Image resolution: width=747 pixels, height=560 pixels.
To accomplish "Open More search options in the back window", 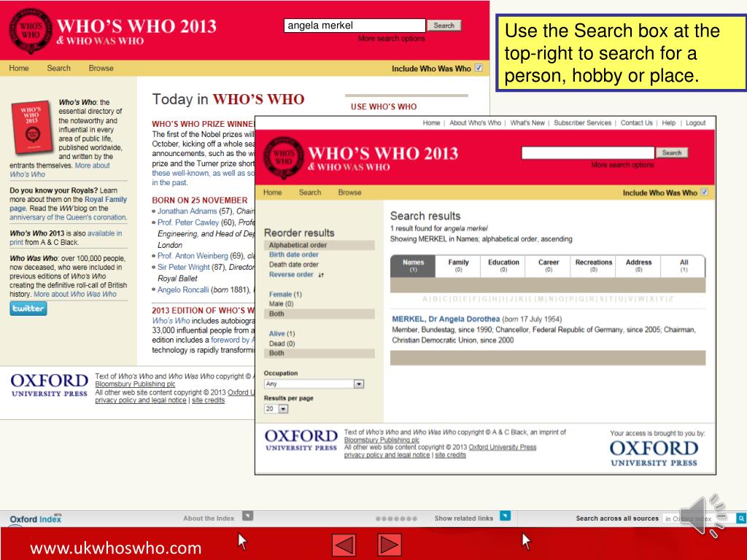I will coord(391,39).
